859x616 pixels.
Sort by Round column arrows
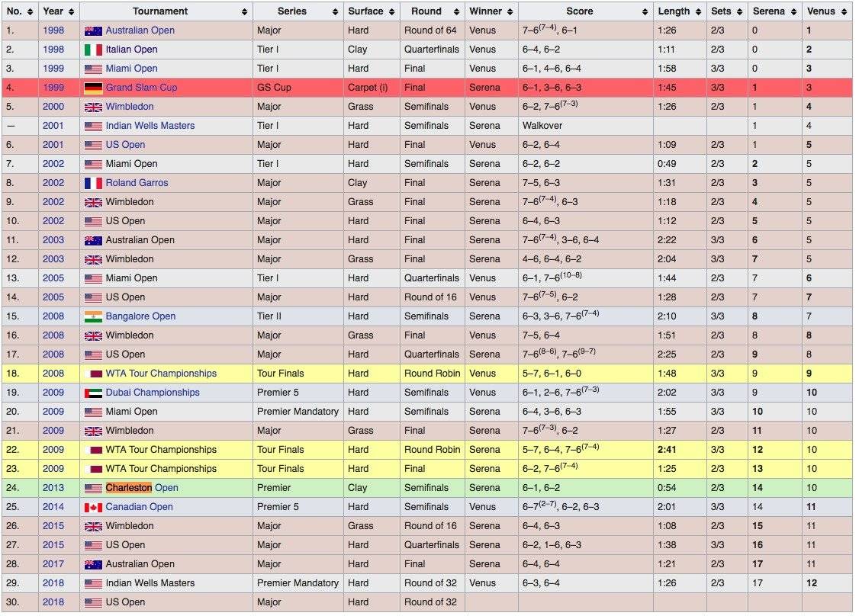[456, 11]
